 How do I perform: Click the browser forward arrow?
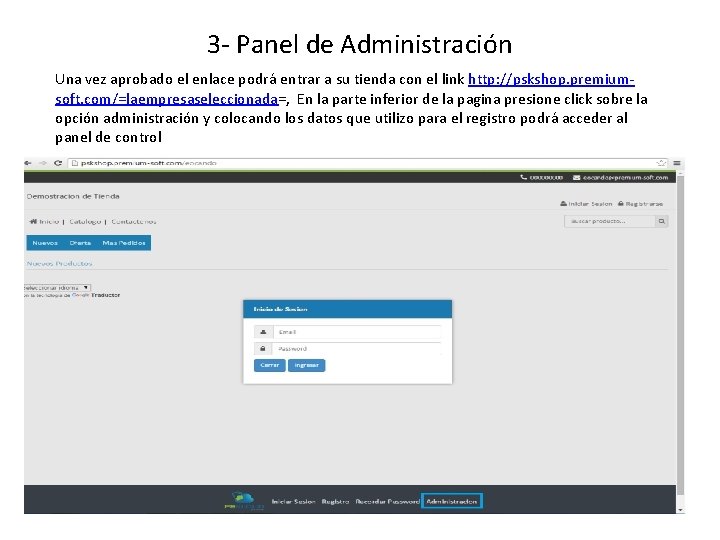(x=42, y=163)
